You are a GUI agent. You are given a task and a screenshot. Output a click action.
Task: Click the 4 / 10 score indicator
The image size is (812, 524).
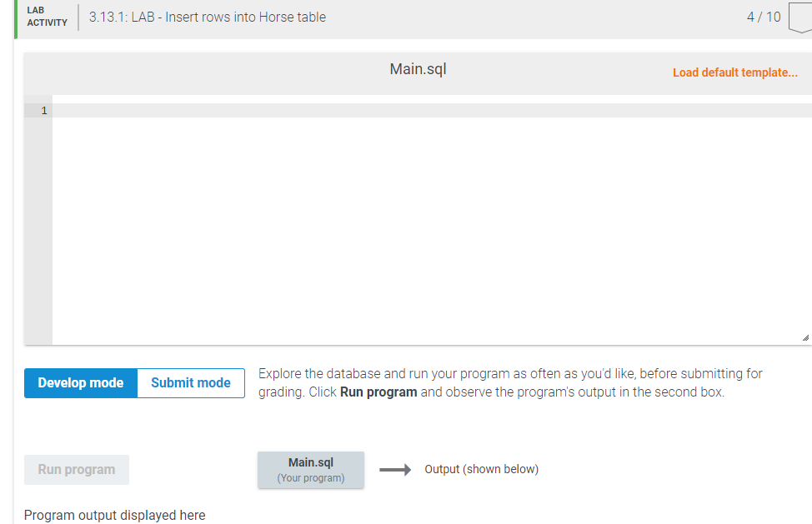(763, 17)
